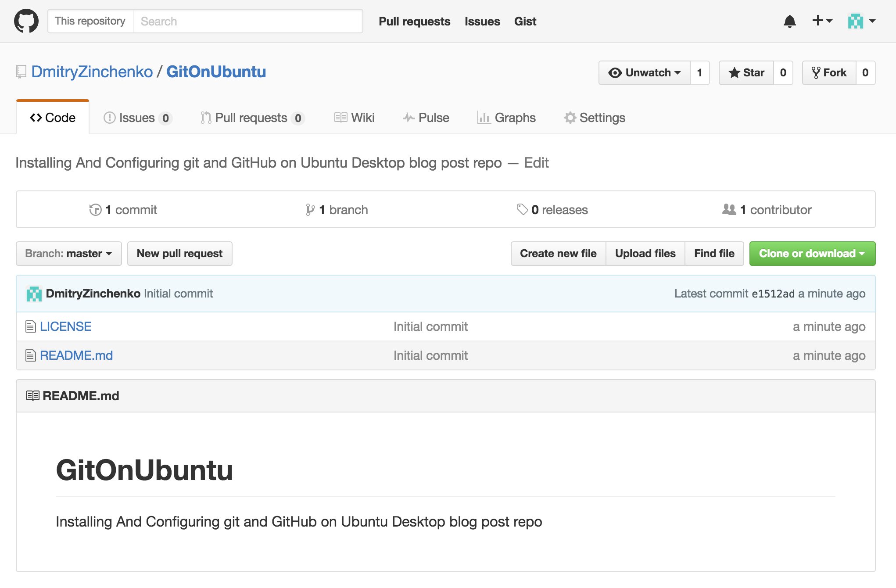896x588 pixels.
Task: Fork the GitOnUbuntu repository
Action: [x=829, y=73]
